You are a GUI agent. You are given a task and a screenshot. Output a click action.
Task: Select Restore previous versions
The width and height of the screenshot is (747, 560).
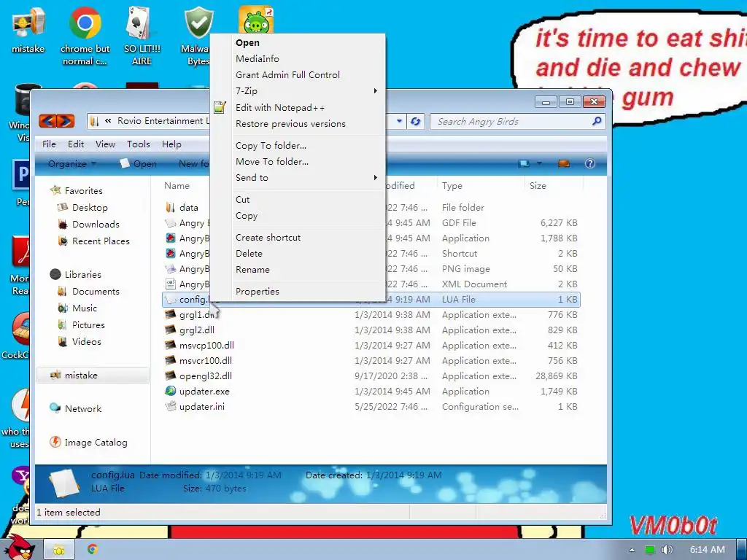[x=298, y=124]
